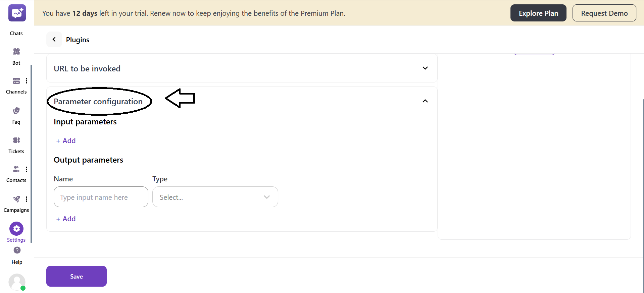
Task: Click the Request Demo button
Action: coord(604,13)
